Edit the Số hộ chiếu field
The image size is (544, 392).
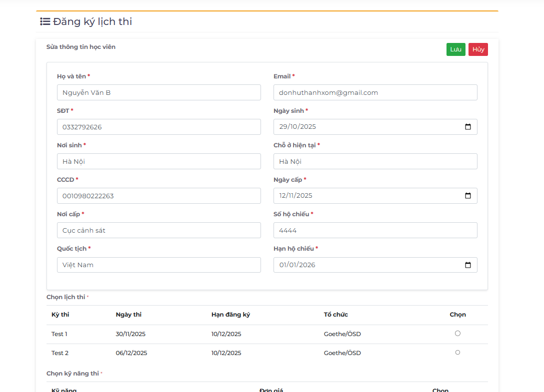[x=375, y=230]
